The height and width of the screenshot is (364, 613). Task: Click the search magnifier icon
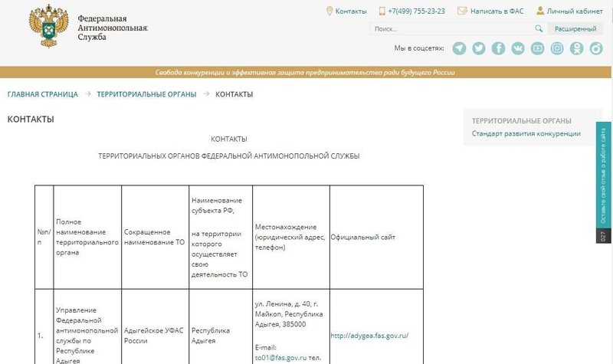[x=539, y=28]
